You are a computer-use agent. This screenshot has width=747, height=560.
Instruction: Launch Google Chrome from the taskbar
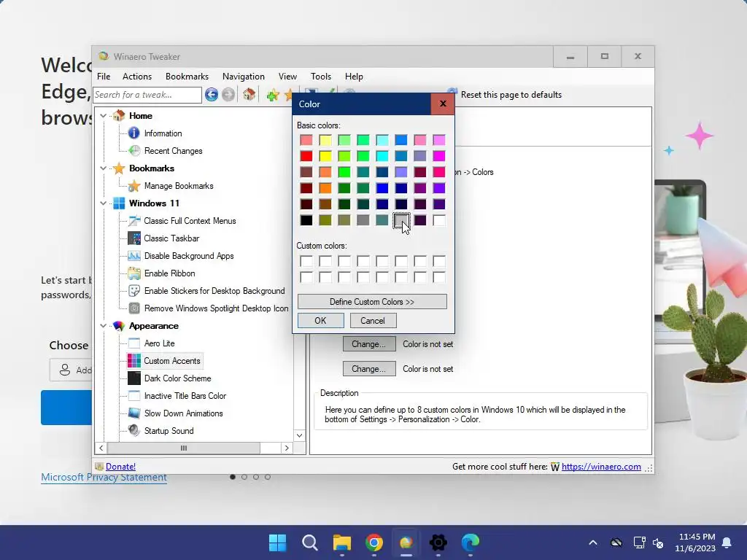(x=374, y=542)
